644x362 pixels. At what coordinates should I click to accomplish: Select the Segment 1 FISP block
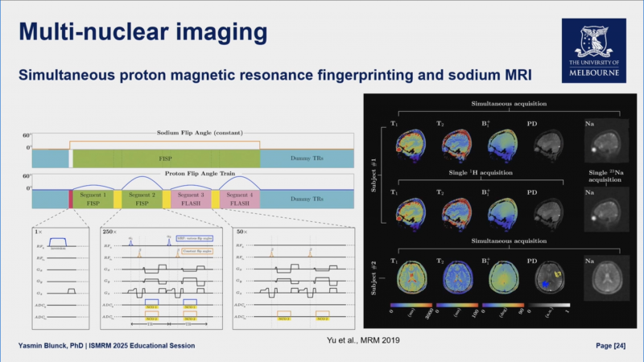(x=93, y=199)
